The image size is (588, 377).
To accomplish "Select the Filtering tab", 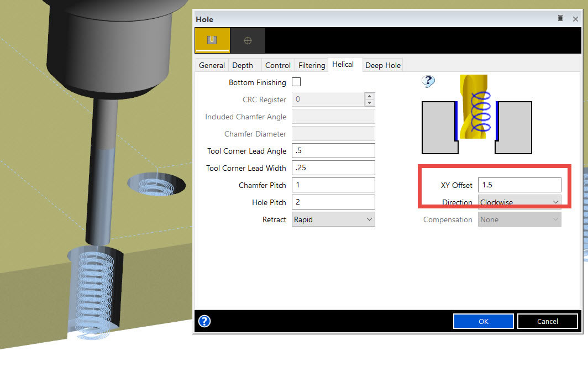I will (x=312, y=65).
